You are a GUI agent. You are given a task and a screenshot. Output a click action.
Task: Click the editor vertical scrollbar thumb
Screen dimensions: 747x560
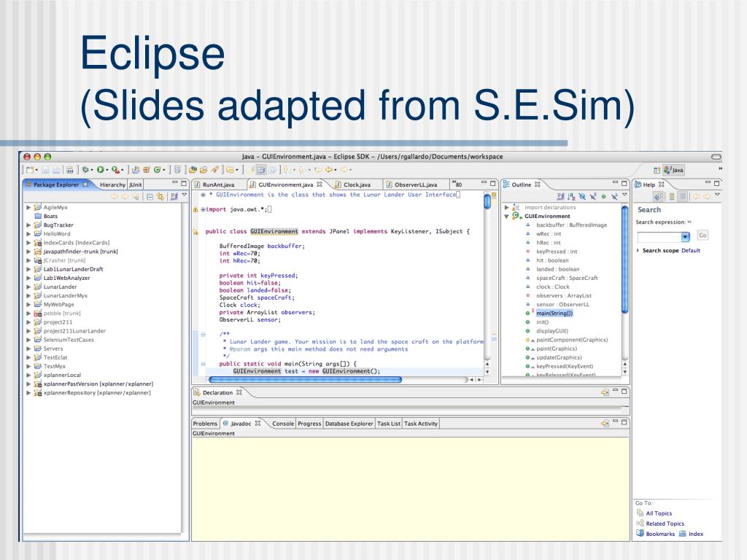[x=487, y=201]
